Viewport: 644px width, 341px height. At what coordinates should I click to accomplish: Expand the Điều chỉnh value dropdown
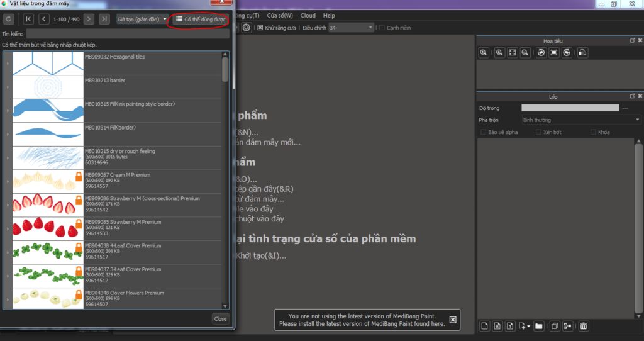370,28
